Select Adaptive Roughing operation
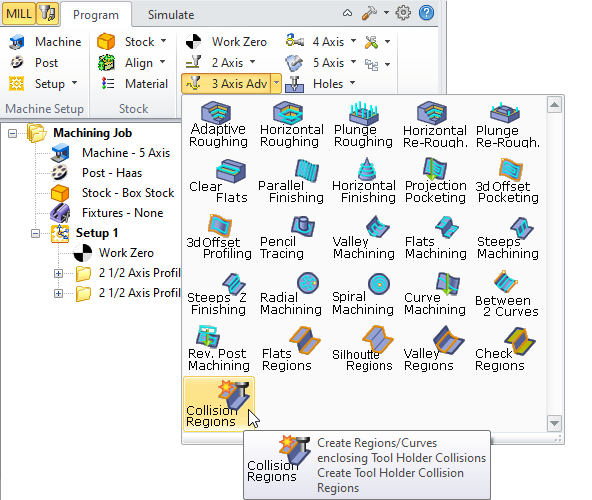Screen dimensions: 592x500 tap(218, 124)
